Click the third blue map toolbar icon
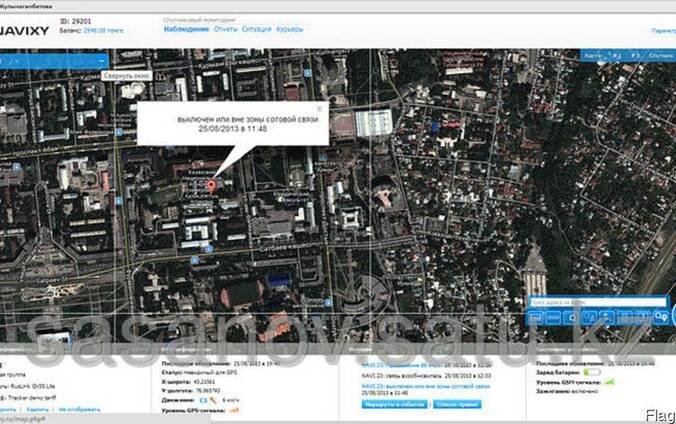The image size is (676, 424). (571, 318)
